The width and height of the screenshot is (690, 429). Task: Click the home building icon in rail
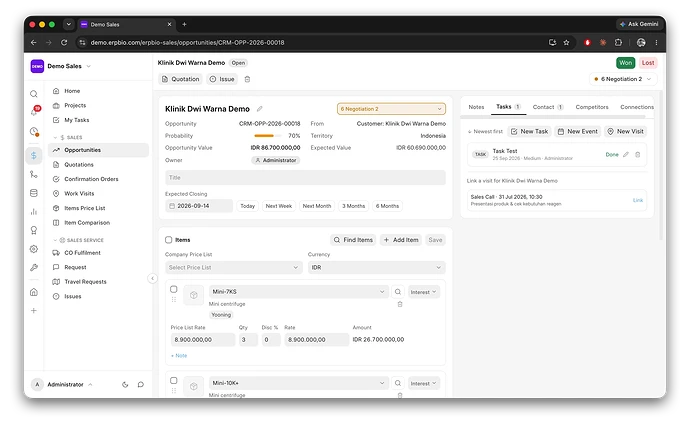pos(34,292)
